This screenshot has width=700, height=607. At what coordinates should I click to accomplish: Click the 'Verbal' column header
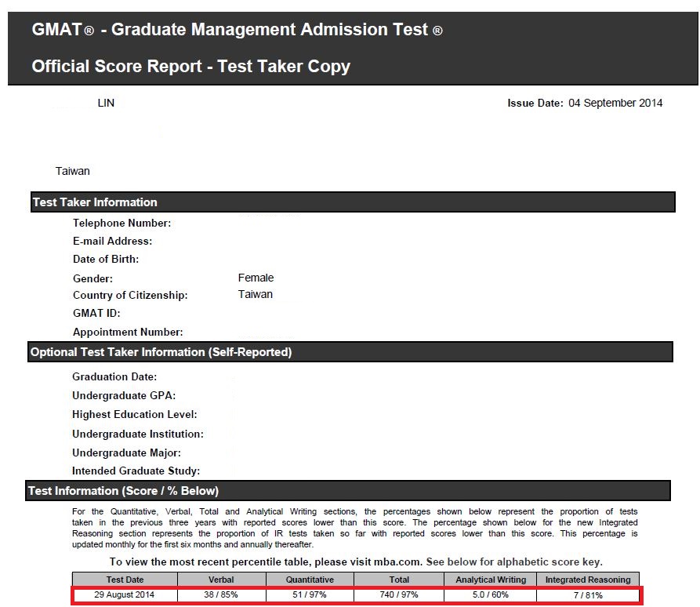tap(221, 580)
